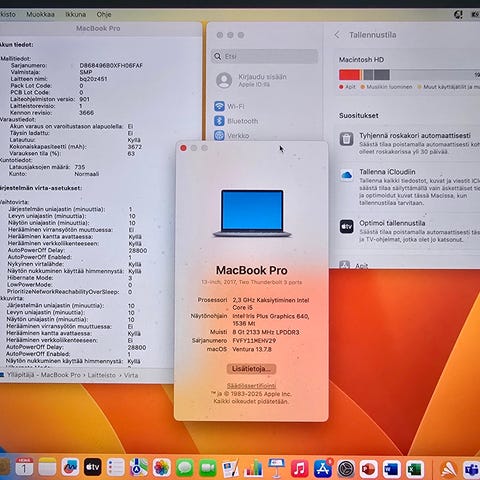Launch Microsoft Teams from the Dock
Screen dimensions: 480x480
point(471,469)
